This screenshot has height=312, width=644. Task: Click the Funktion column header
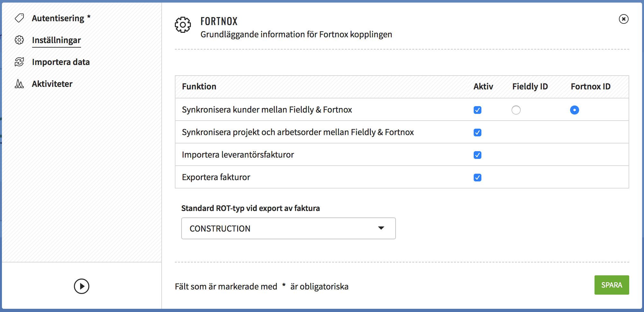(199, 87)
